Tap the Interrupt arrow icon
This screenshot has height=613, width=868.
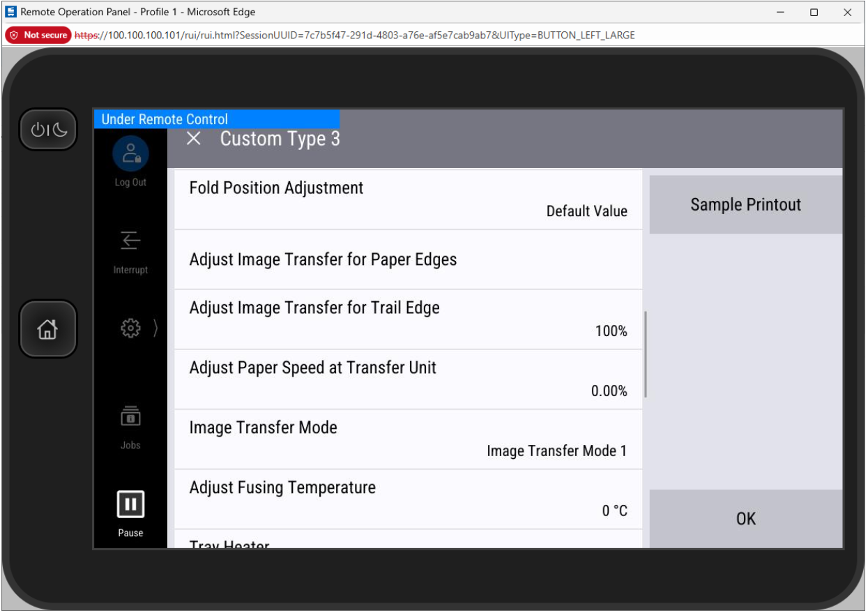130,241
